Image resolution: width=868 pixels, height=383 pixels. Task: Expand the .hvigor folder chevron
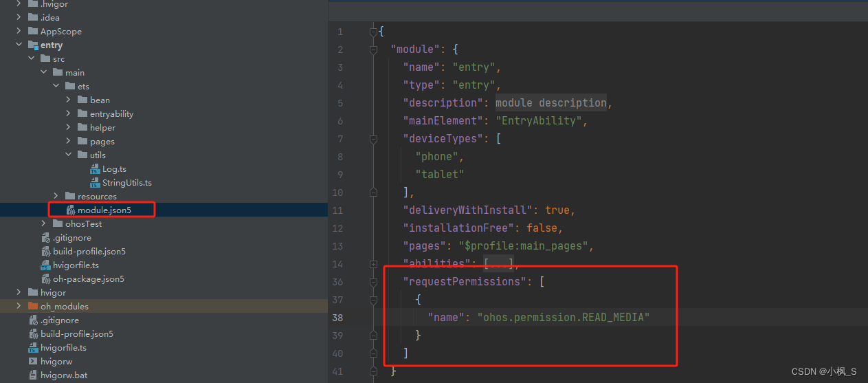tap(19, 4)
